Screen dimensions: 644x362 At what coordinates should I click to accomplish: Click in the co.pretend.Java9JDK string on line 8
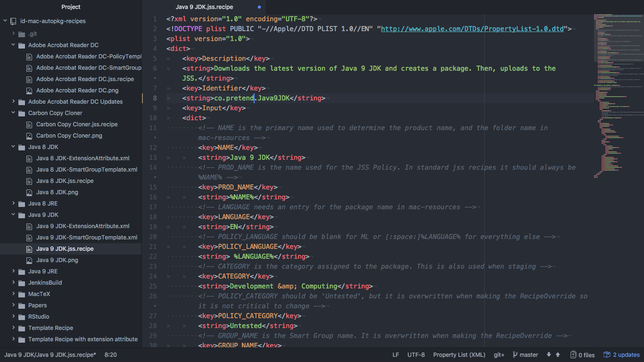251,98
